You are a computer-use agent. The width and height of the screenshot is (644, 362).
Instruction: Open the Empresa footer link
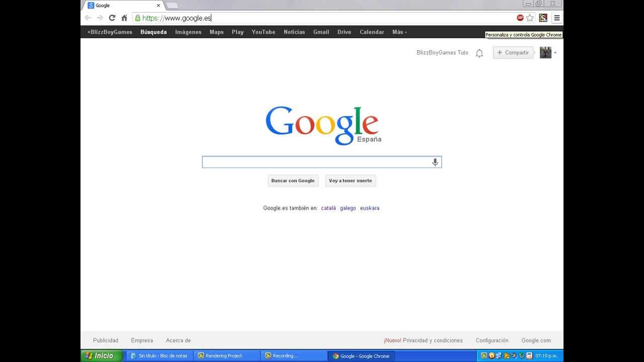142,340
